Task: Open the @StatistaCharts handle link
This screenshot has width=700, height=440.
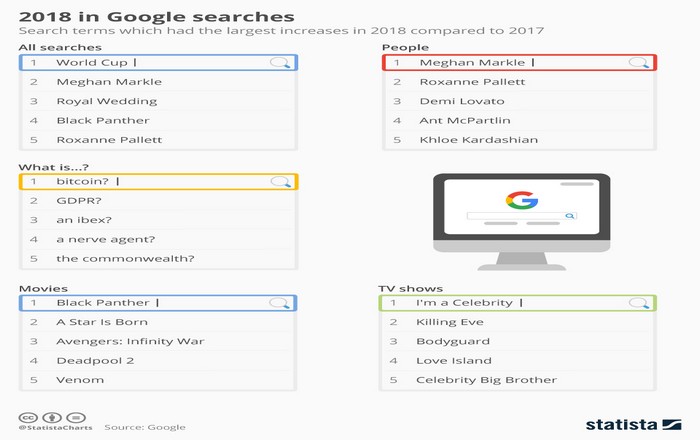Action: tap(55, 428)
